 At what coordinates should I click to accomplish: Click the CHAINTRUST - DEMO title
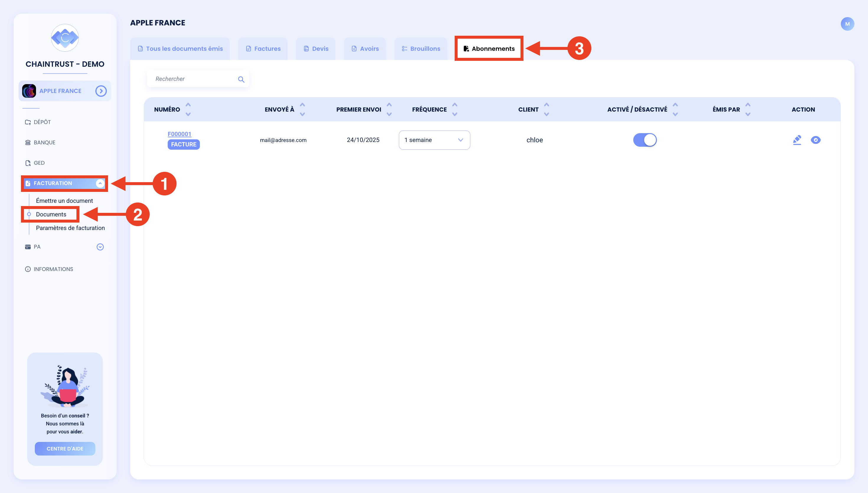pos(65,64)
